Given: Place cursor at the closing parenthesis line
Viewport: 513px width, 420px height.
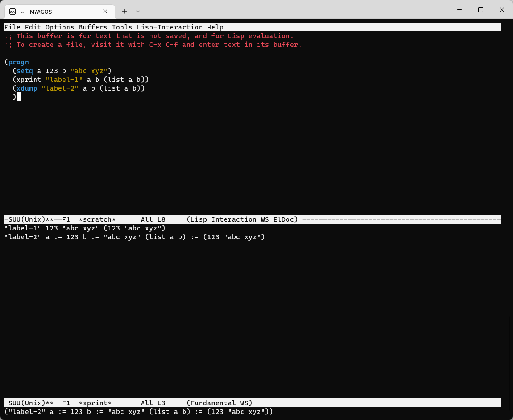Looking at the screenshot, I should tap(14, 97).
